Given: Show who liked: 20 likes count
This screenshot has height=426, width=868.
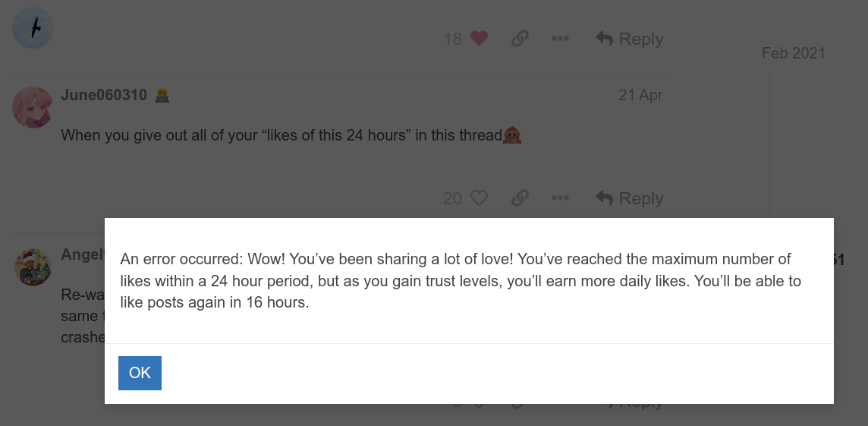Looking at the screenshot, I should 452,198.
